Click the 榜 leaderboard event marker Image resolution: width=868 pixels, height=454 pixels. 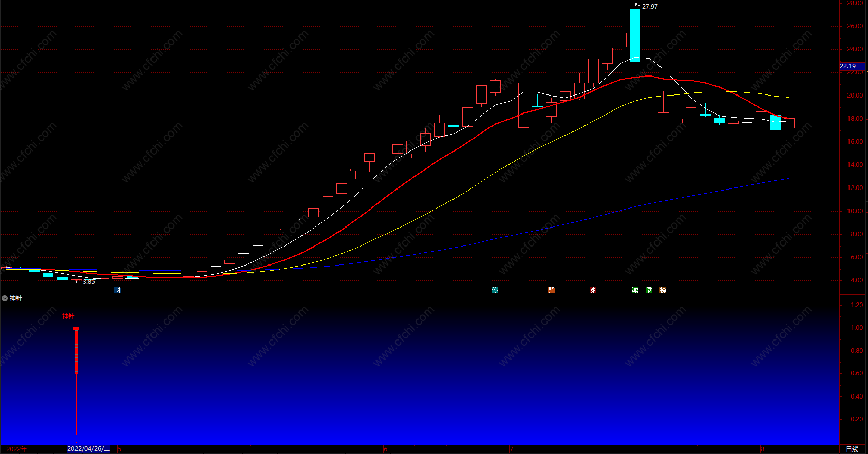click(x=663, y=290)
